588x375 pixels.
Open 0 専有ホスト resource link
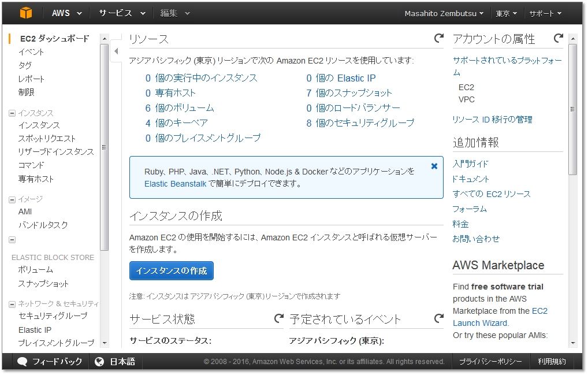tap(170, 93)
